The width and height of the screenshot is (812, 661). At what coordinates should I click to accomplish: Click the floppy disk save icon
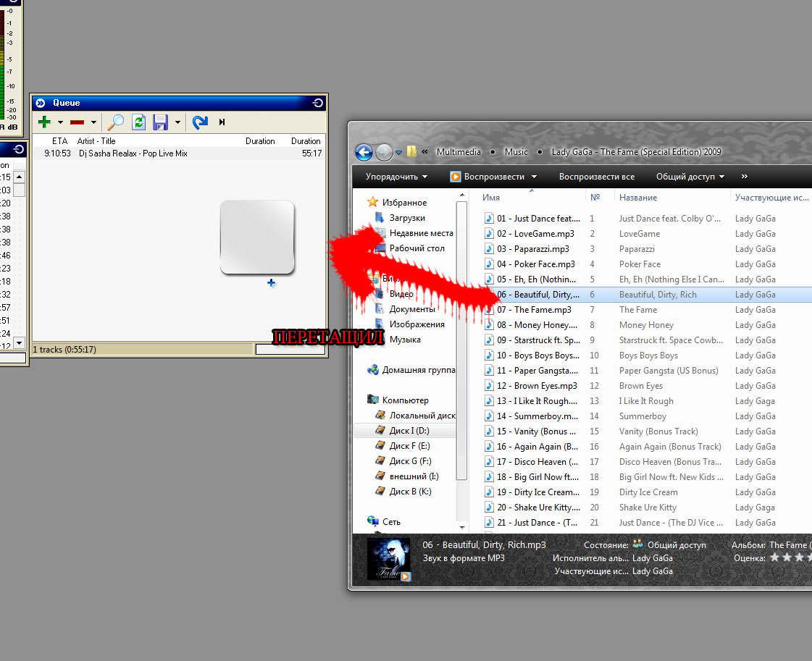pyautogui.click(x=160, y=122)
